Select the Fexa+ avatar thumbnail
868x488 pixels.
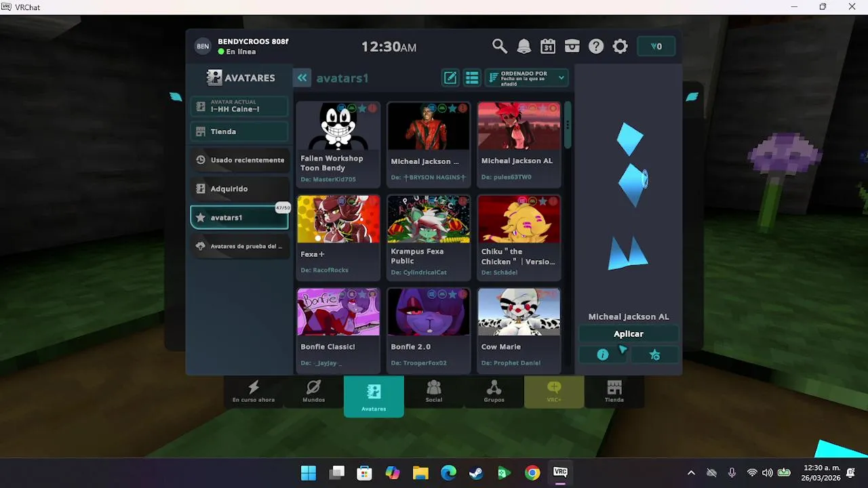338,219
